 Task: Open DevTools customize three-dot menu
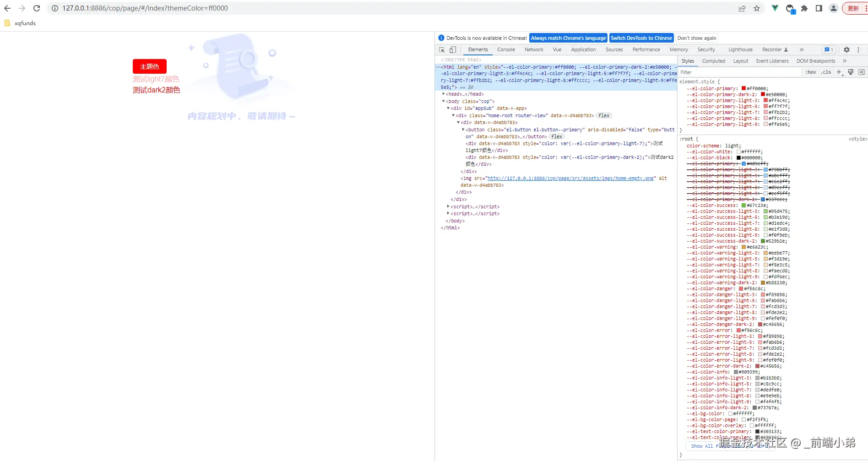[x=858, y=50]
